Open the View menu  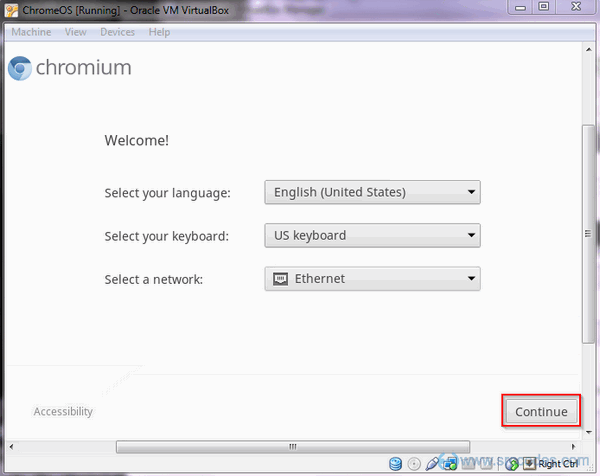[x=75, y=32]
